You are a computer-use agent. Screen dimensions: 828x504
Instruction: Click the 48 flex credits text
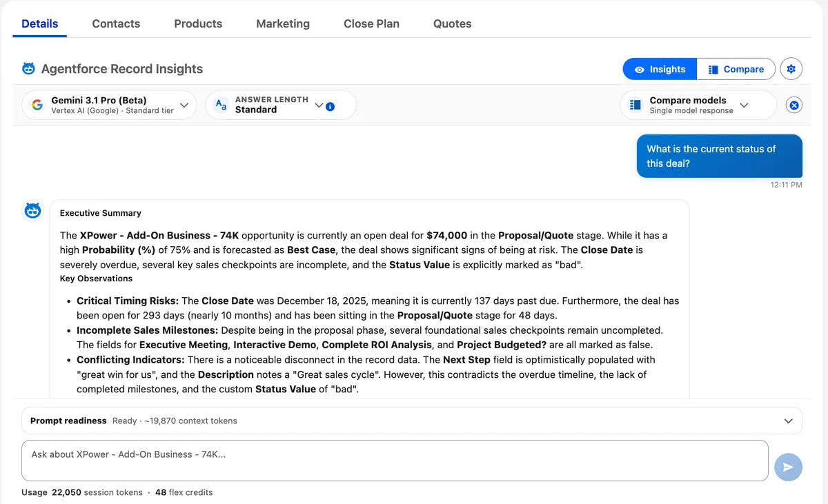click(x=184, y=492)
